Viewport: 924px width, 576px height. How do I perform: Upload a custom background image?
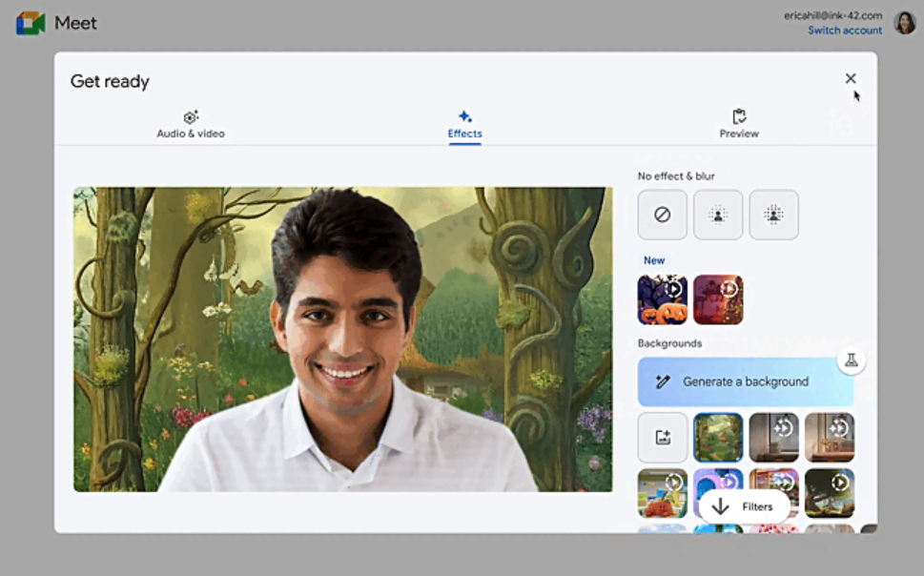tap(663, 438)
